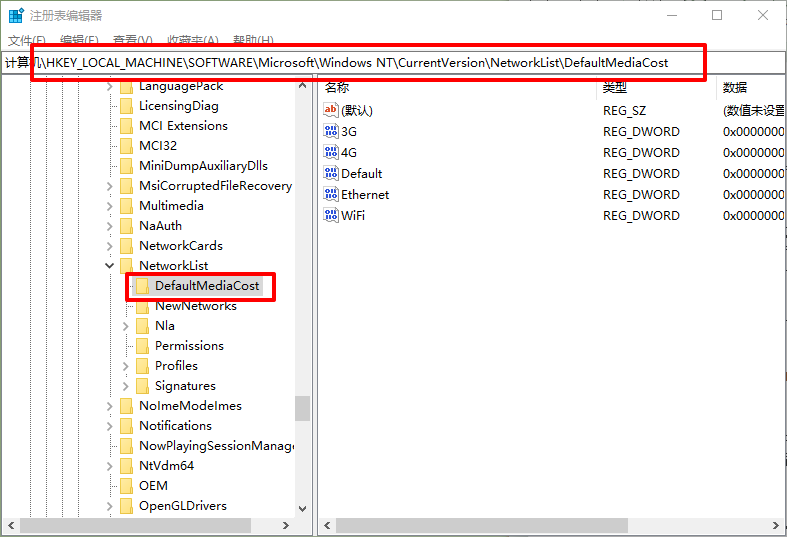Viewport: 787px width, 537px height.
Task: Click the Permissions folder icon
Action: coord(142,346)
